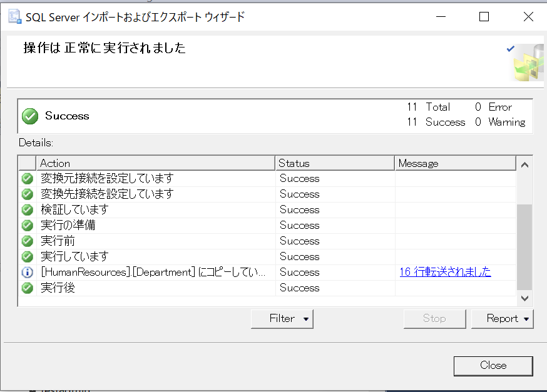The width and height of the screenshot is (547, 392).
Task: Click the green check icon beside 実行しています
Action: tap(27, 256)
